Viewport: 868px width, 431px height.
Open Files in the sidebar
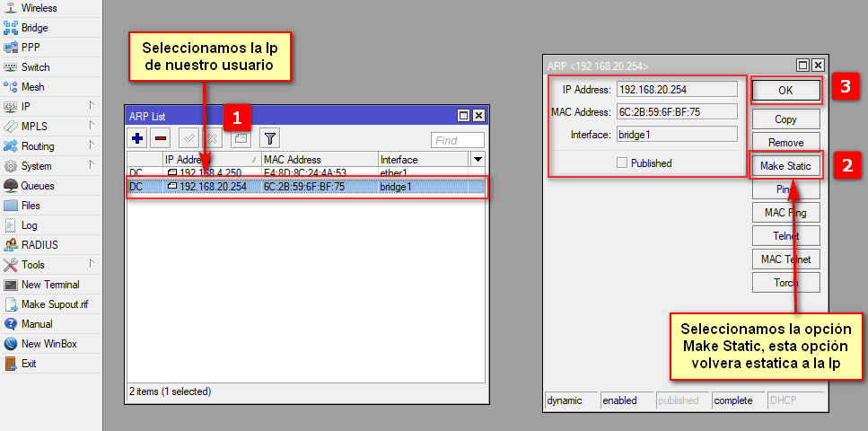click(31, 206)
